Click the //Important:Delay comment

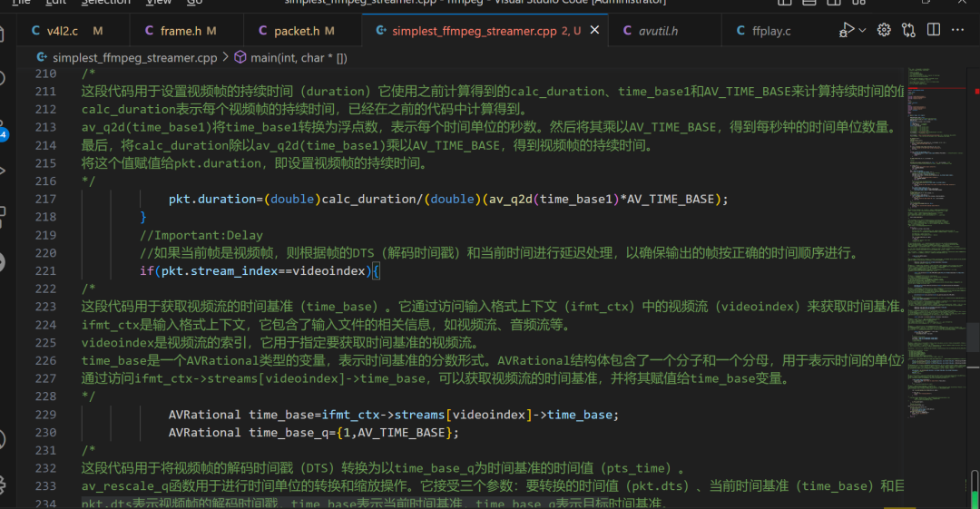coord(201,235)
